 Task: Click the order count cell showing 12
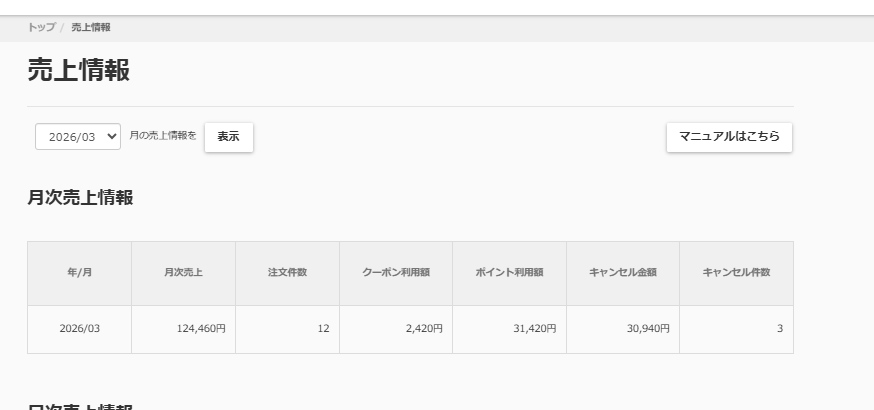[x=323, y=329]
